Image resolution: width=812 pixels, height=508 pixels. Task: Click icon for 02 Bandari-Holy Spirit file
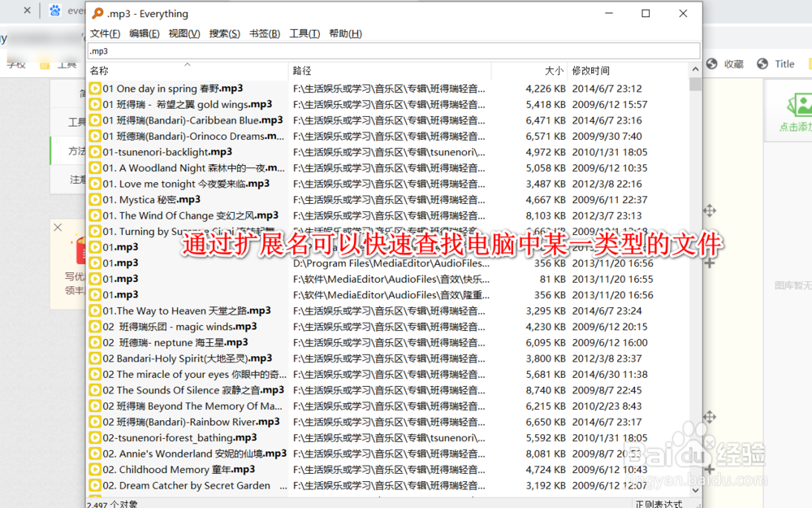(95, 358)
